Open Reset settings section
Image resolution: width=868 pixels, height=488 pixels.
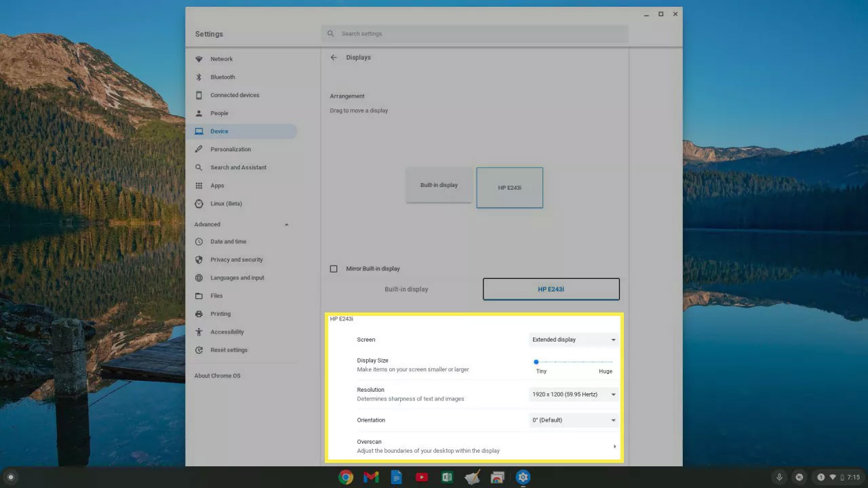click(229, 350)
